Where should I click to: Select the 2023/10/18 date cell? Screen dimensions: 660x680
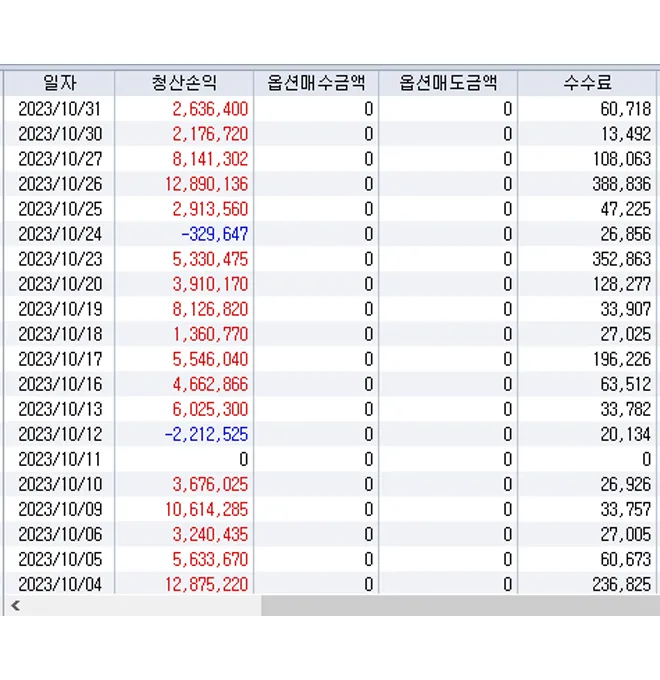59,334
